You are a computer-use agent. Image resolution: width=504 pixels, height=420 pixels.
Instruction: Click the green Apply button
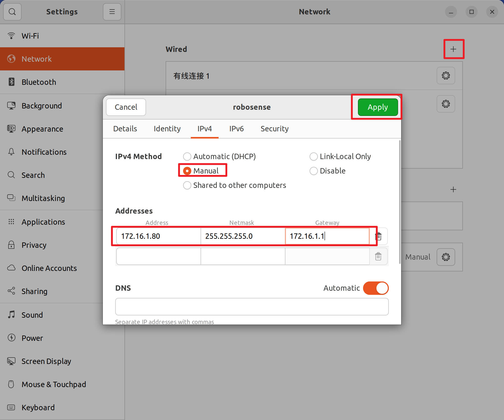click(377, 107)
